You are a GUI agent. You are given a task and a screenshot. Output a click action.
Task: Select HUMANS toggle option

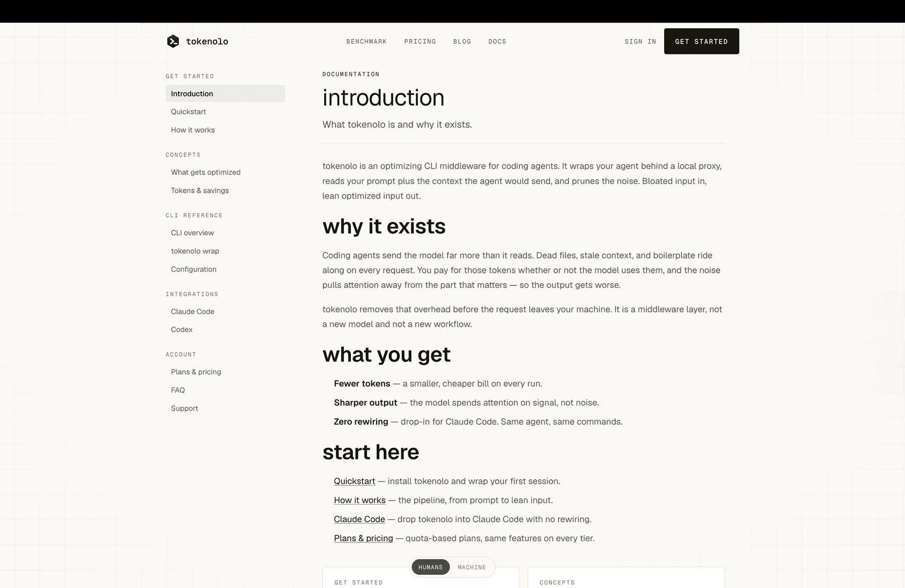(430, 567)
